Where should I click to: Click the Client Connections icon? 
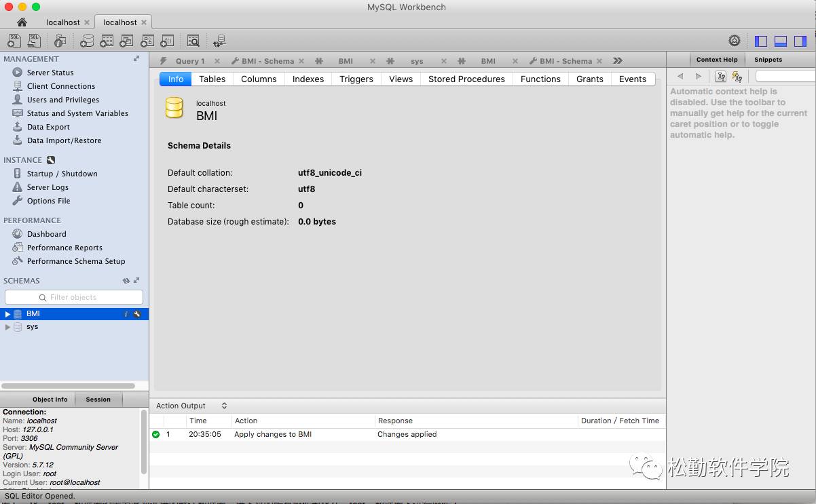18,86
